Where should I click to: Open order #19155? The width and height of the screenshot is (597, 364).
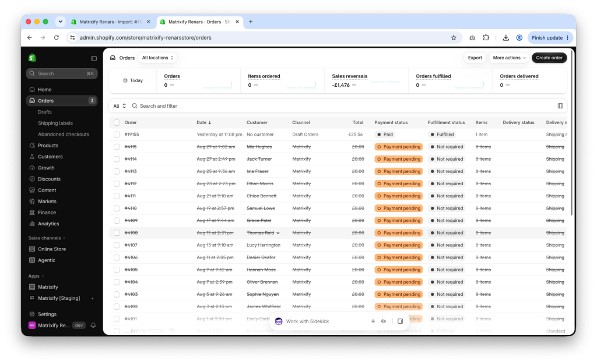pyautogui.click(x=132, y=135)
